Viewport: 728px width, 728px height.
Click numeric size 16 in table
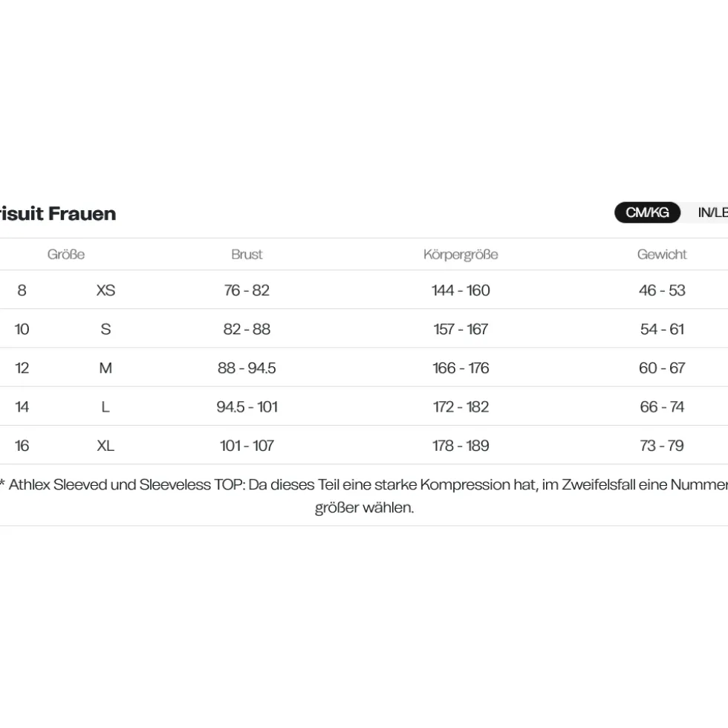(22, 446)
